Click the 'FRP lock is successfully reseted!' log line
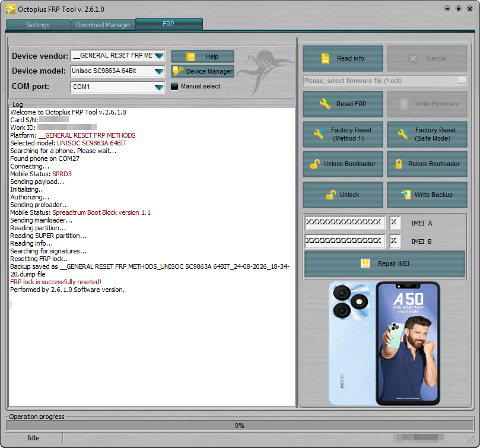This screenshot has height=448, width=480. tap(56, 282)
